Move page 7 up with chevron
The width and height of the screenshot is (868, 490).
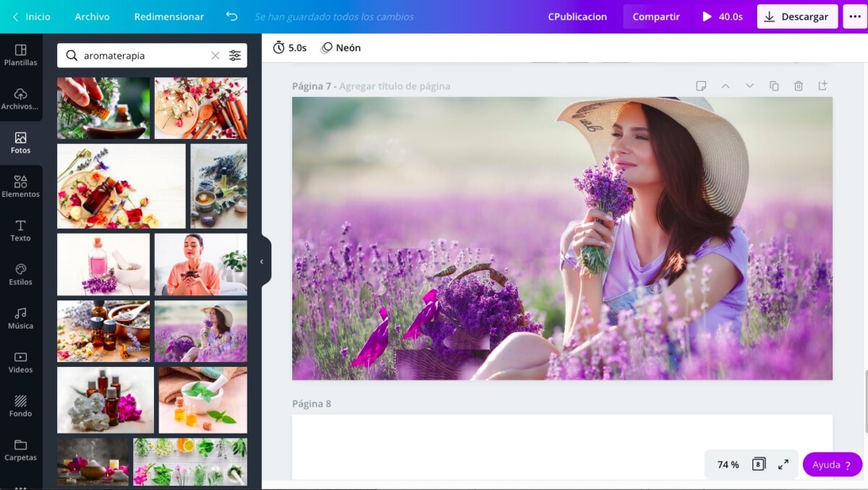click(x=725, y=86)
